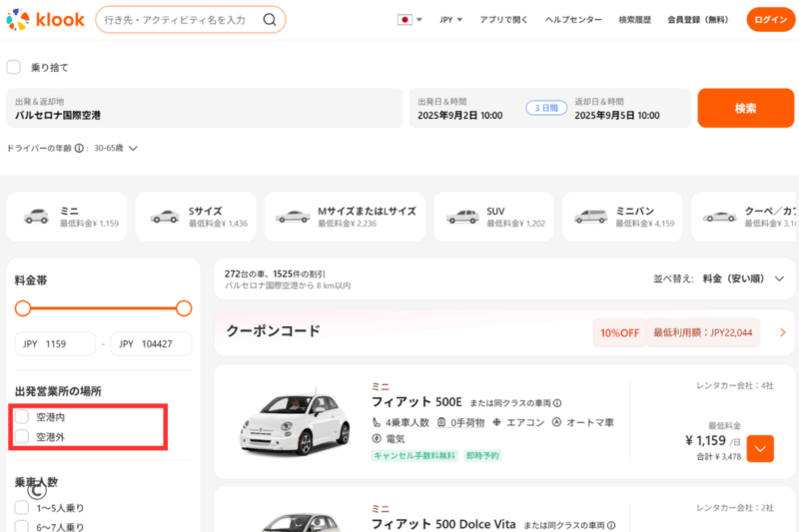The width and height of the screenshot is (799, 532).
Task: Click the minimum price slider handle
Action: pos(23,308)
